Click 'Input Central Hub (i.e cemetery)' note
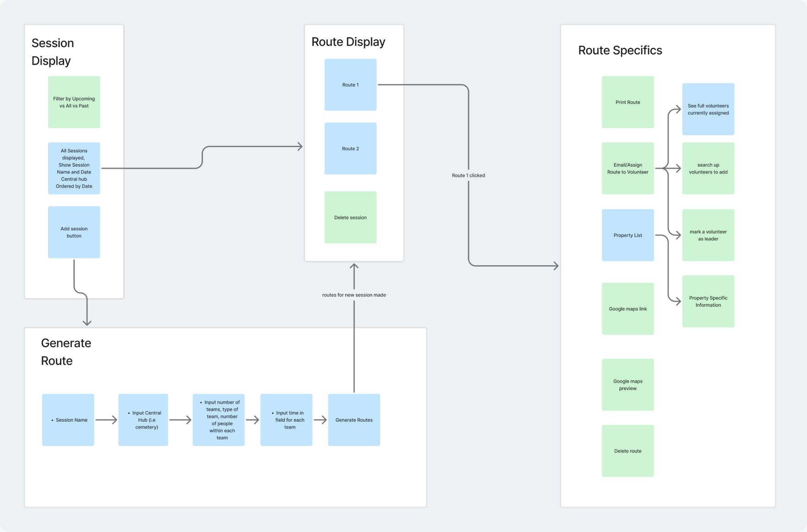 coord(143,420)
